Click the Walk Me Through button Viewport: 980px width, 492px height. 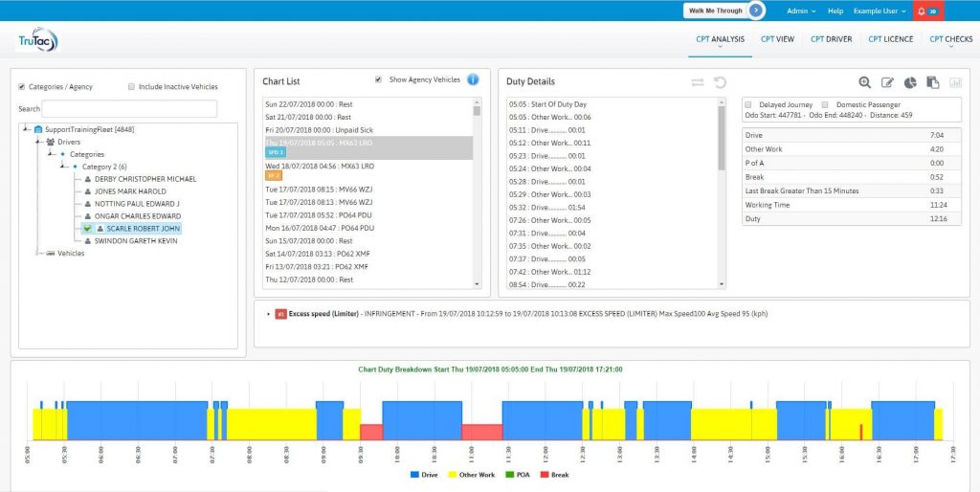coord(724,11)
